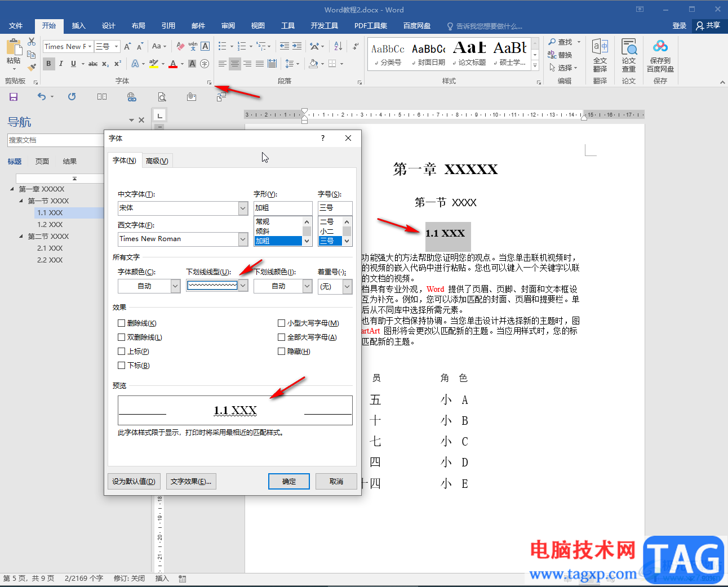This screenshot has height=587, width=728.
Task: Open the 西文字体 Times New Roman dropdown
Action: click(243, 239)
